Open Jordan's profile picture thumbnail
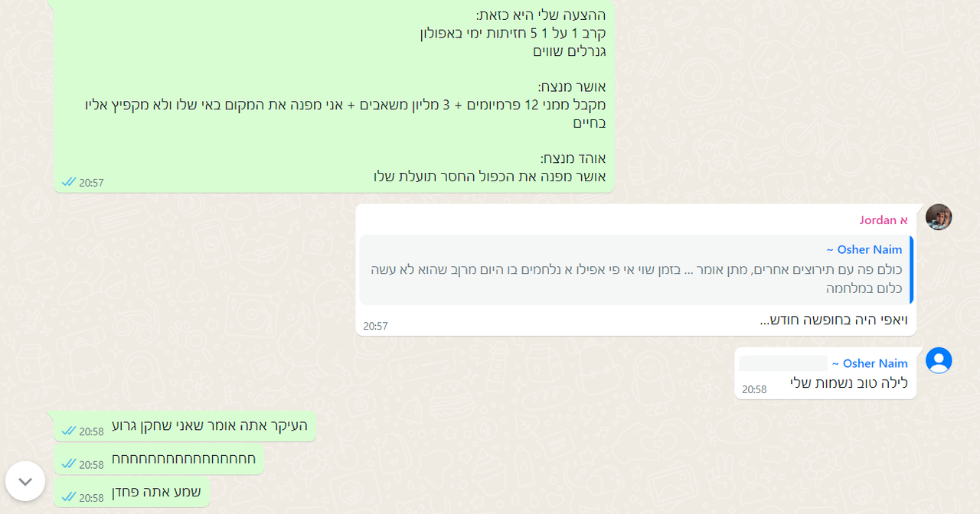 tap(939, 217)
